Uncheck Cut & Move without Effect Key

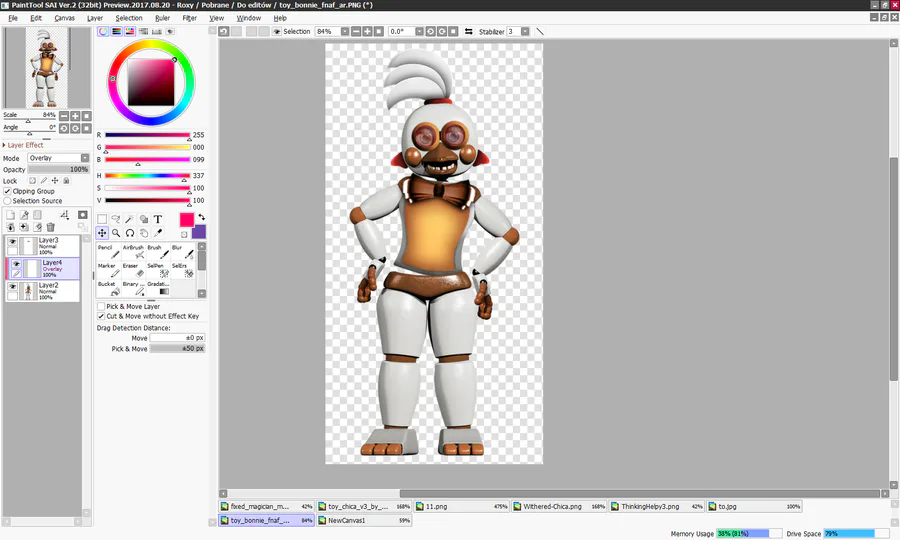101,316
